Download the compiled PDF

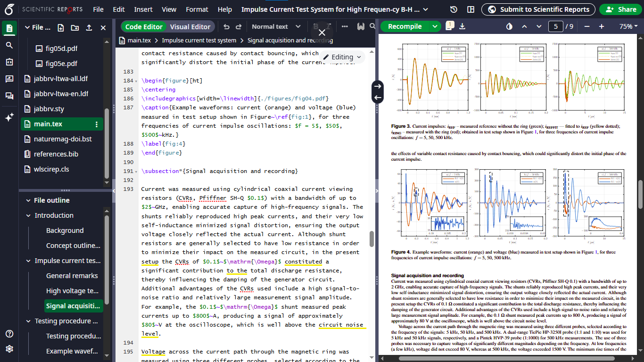(462, 26)
